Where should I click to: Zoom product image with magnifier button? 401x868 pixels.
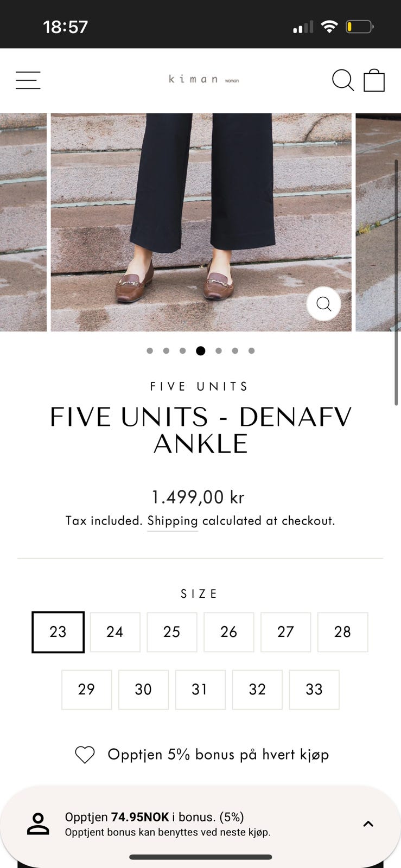tap(324, 304)
